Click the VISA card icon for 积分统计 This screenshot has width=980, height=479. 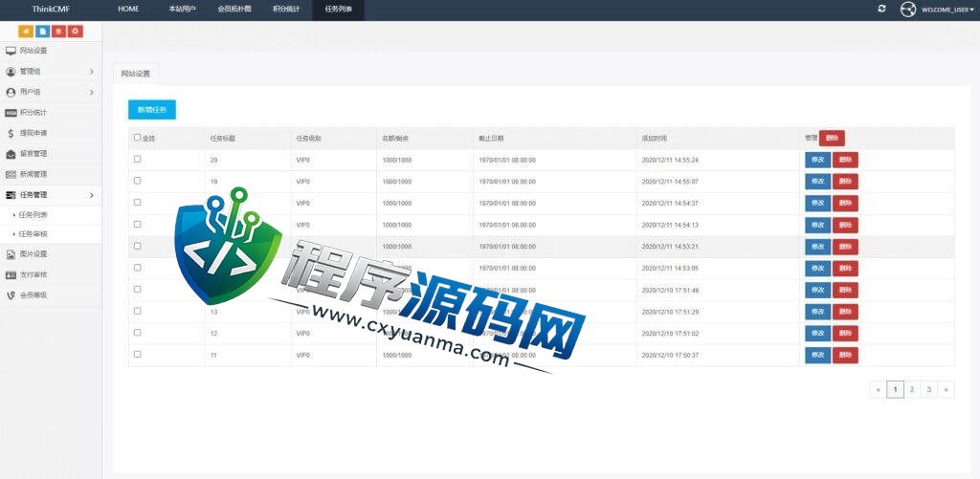[11, 113]
